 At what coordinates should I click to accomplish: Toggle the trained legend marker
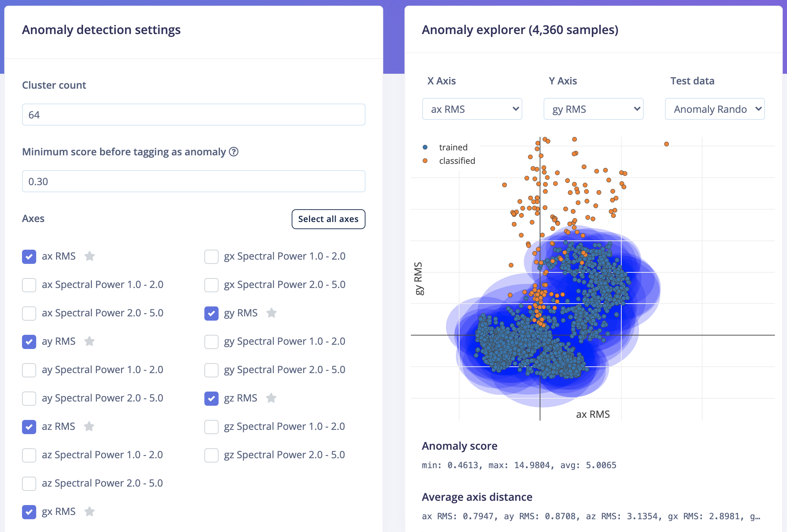coord(425,147)
